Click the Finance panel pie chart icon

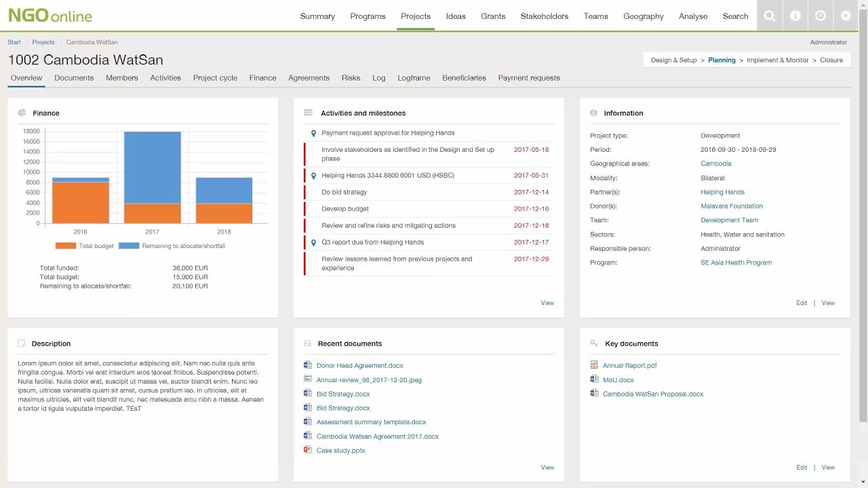coord(22,113)
